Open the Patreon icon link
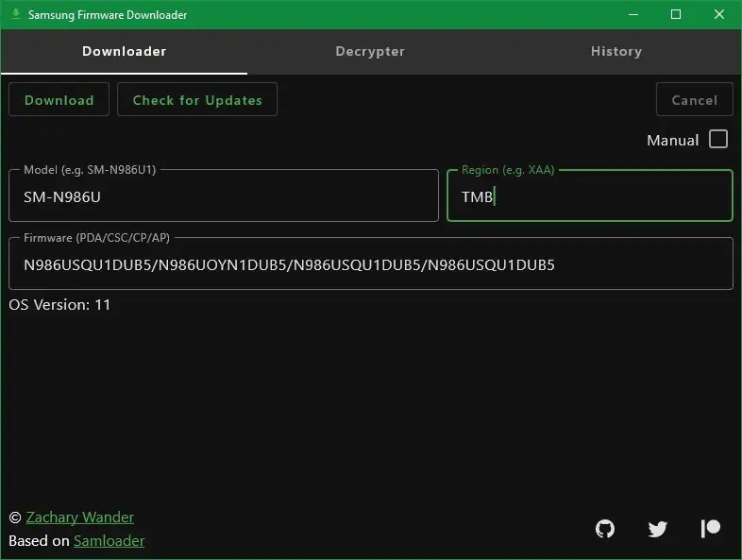The width and height of the screenshot is (742, 560). click(x=711, y=529)
